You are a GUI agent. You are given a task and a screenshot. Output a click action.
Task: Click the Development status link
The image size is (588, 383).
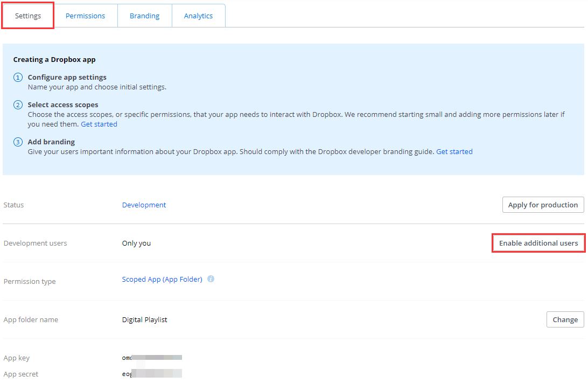tap(144, 205)
